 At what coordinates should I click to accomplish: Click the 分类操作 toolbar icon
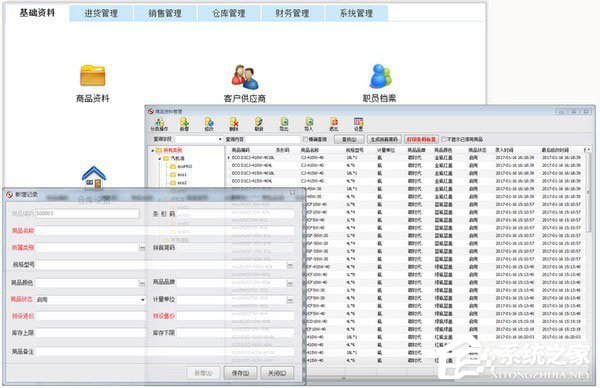[x=159, y=124]
